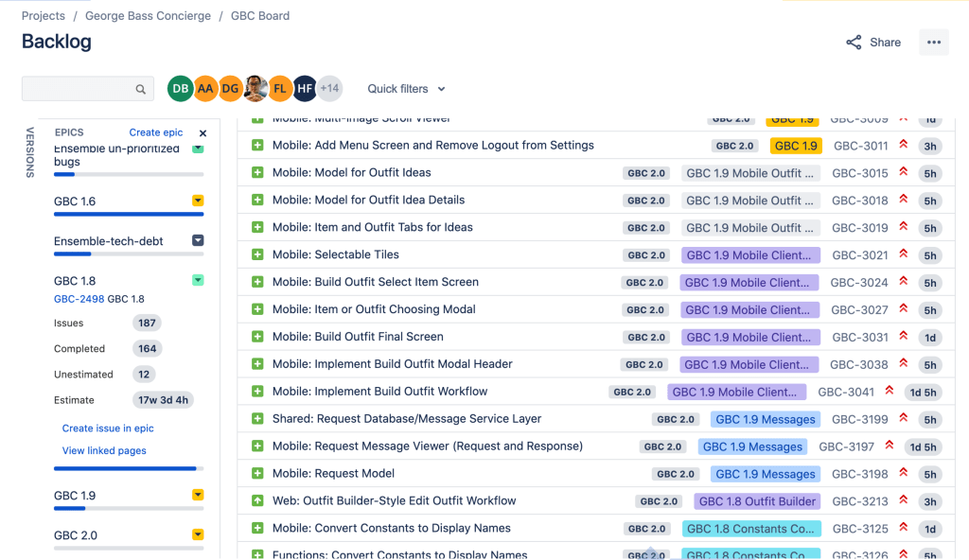Expand the Quick filters dropdown

pos(406,89)
